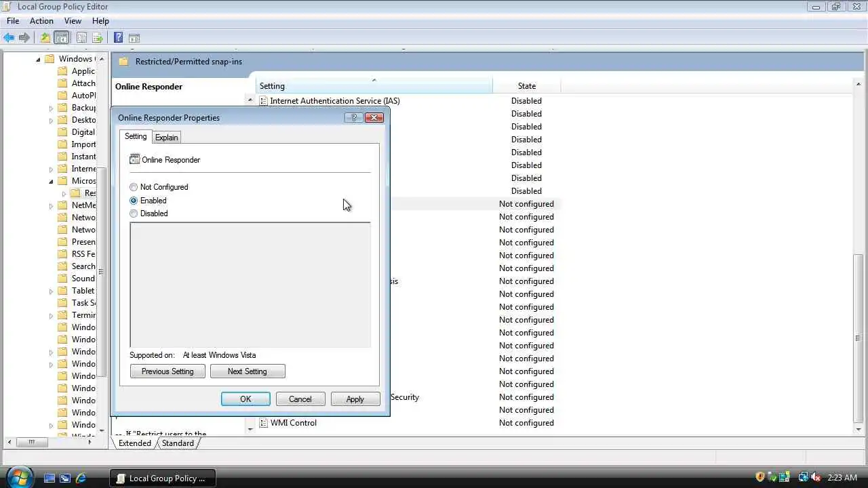
Task: Select the WMI Control row text
Action: (x=294, y=423)
